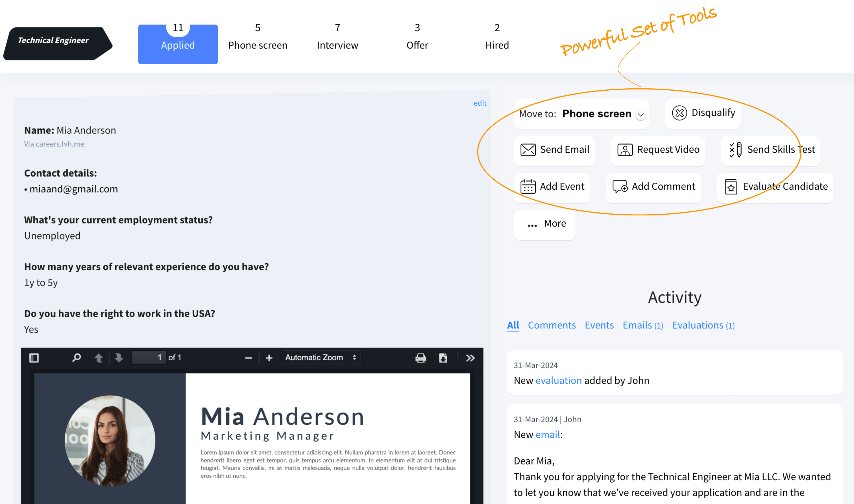Screen dimensions: 854x504
Task: Expand Move to Phone screen dropdown
Action: pos(641,115)
